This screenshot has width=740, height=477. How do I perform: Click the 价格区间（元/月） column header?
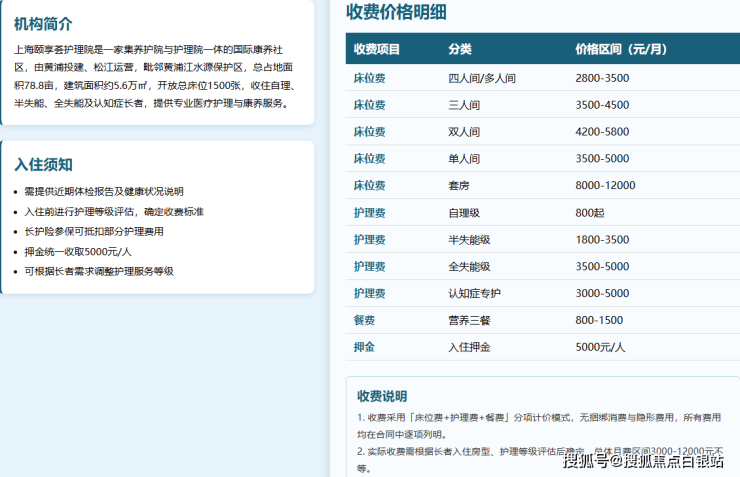[x=621, y=49]
